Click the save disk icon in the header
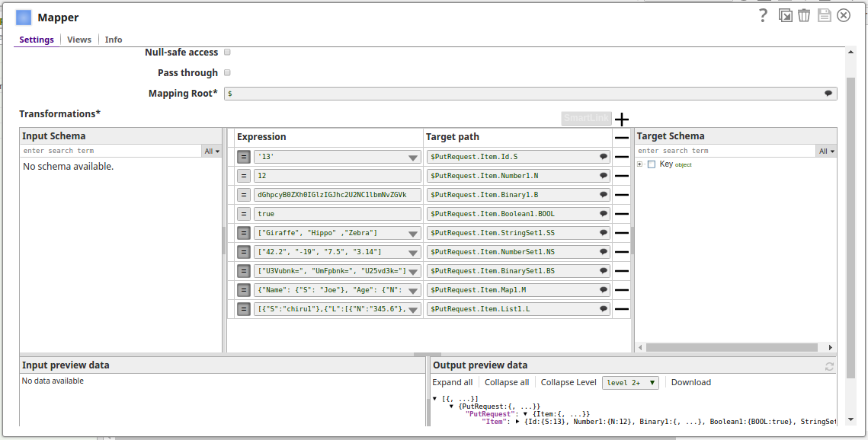The height and width of the screenshot is (440, 868). (x=825, y=15)
